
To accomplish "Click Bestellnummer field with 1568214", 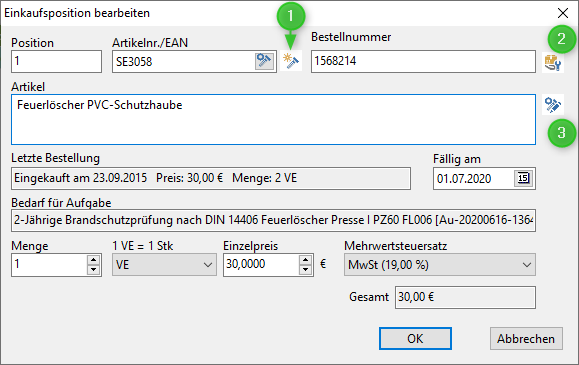I will (423, 61).
